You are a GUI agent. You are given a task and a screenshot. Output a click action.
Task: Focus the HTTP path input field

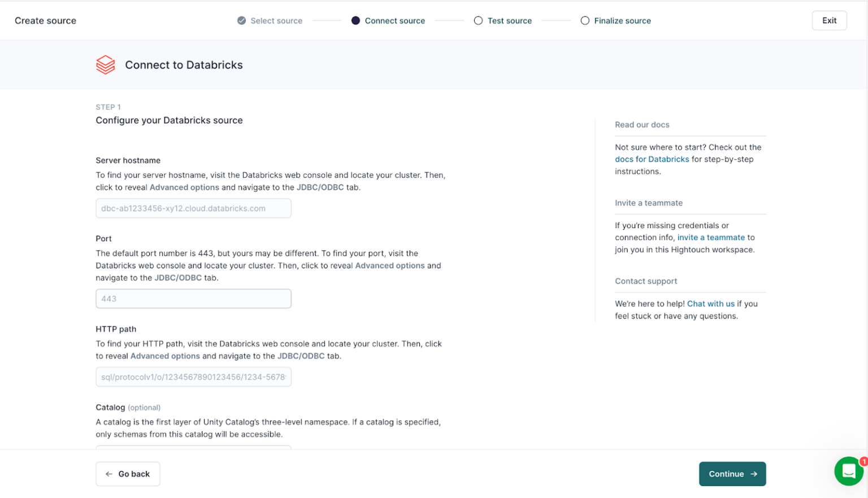193,377
